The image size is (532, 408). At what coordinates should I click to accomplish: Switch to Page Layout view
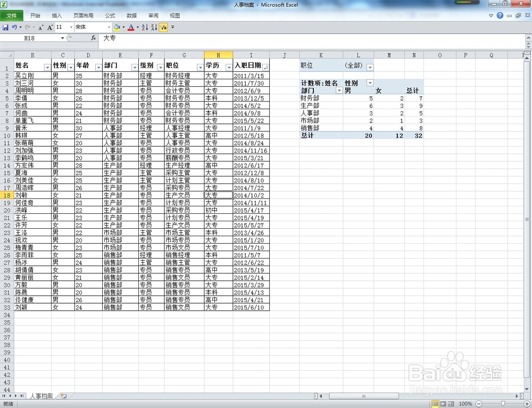(x=443, y=403)
